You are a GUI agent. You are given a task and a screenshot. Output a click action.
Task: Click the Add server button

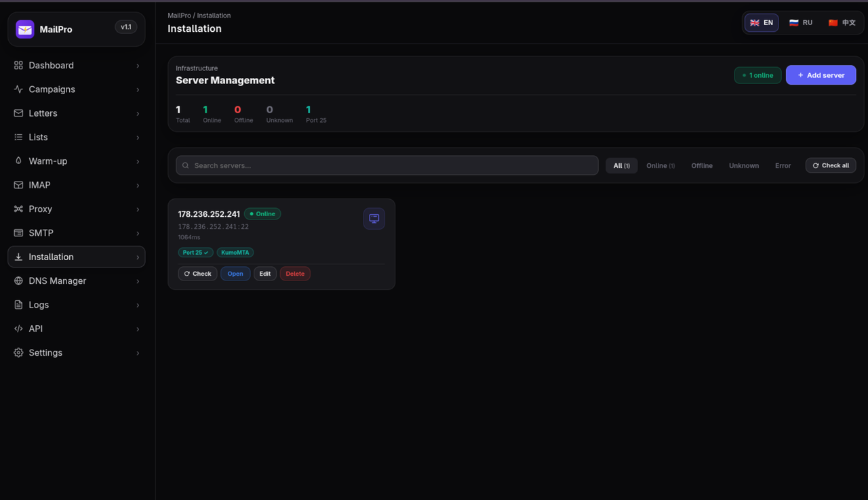[x=821, y=75]
